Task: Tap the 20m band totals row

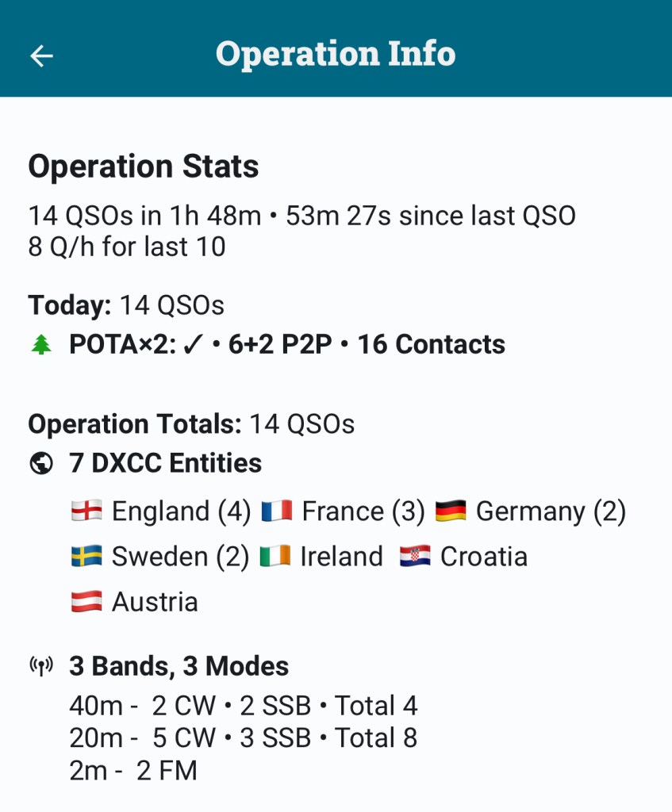Action: click(243, 738)
